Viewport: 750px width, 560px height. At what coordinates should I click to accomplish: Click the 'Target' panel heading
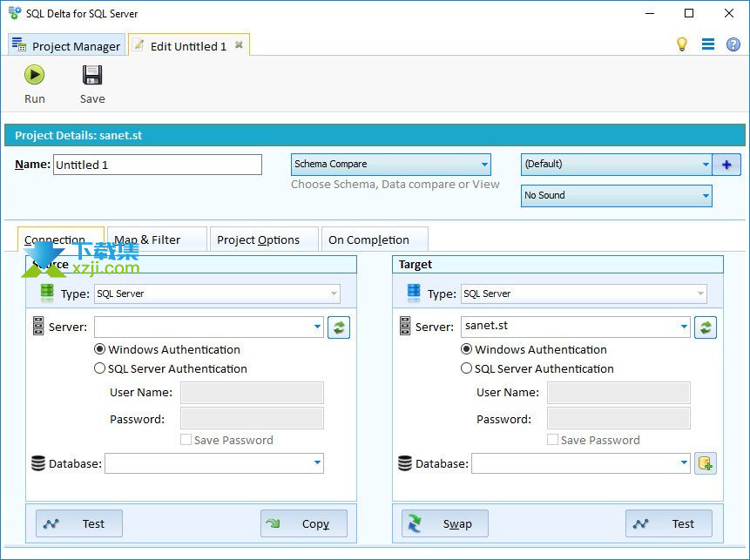[416, 265]
